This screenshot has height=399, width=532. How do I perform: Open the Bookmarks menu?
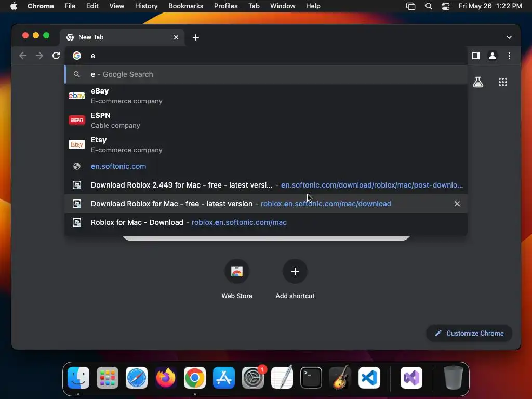tap(185, 6)
